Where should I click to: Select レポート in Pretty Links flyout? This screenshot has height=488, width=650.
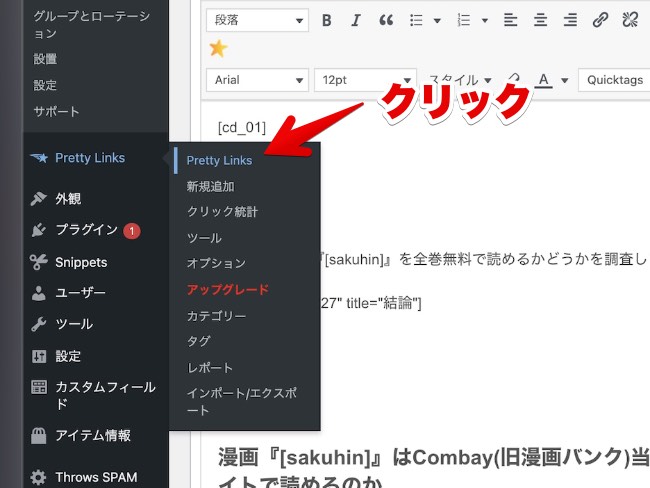[210, 368]
